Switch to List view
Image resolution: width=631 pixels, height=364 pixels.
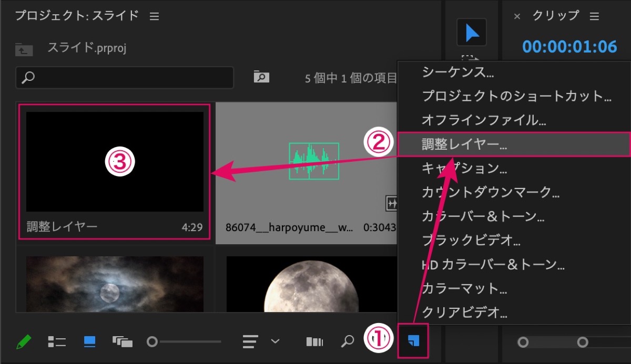(57, 342)
